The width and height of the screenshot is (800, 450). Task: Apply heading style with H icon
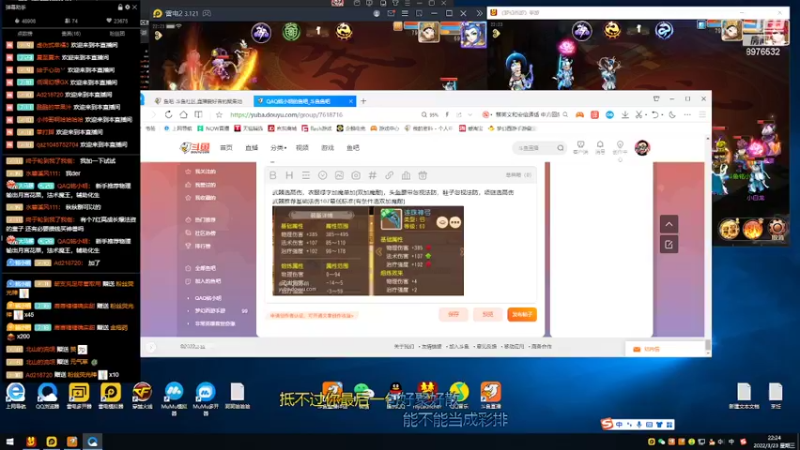tap(289, 176)
